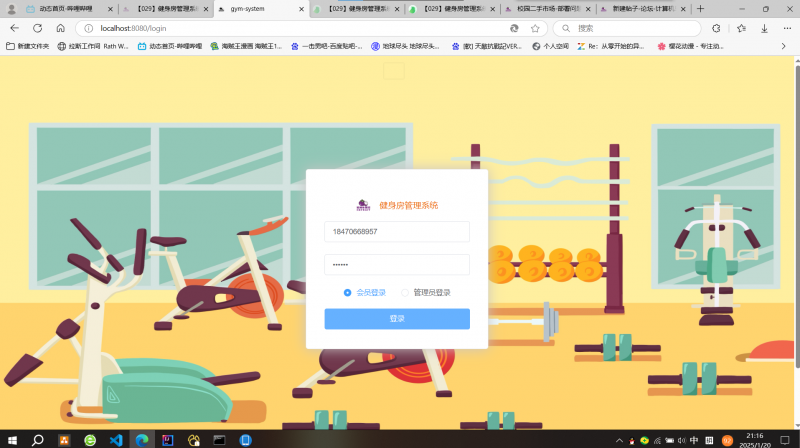Open browser extensions icon
Image resolution: width=800 pixels, height=448 pixels.
[x=716, y=29]
